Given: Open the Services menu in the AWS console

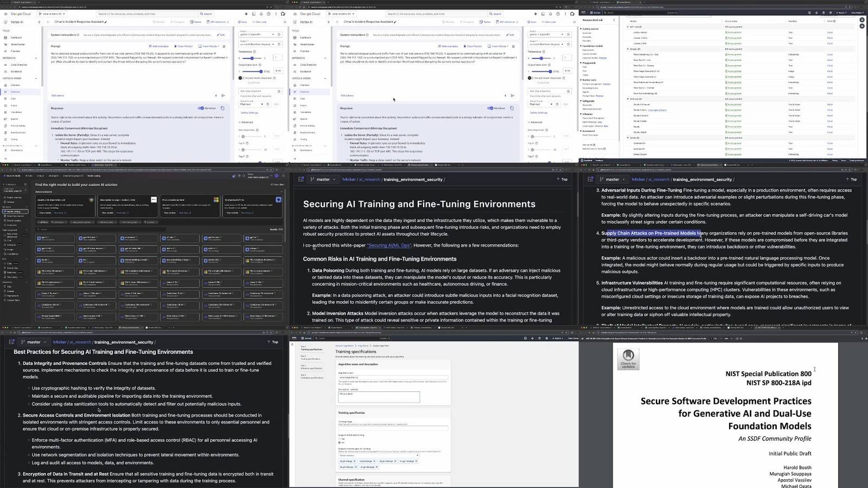Looking at the screenshot, I should 307,338.
